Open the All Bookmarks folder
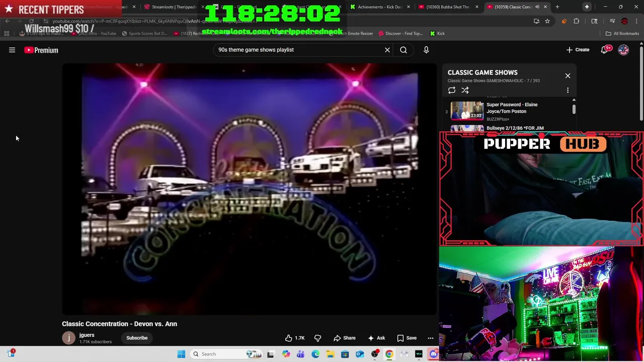Image resolution: width=644 pixels, height=362 pixels. coord(622,33)
